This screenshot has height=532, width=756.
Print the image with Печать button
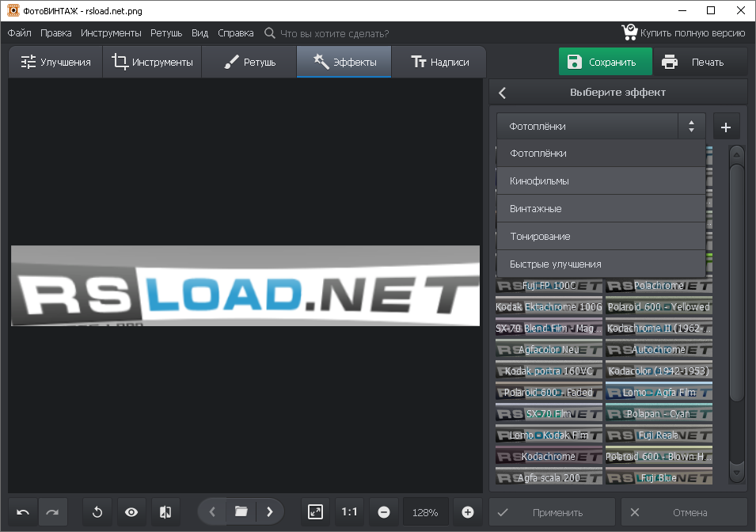[x=701, y=62]
